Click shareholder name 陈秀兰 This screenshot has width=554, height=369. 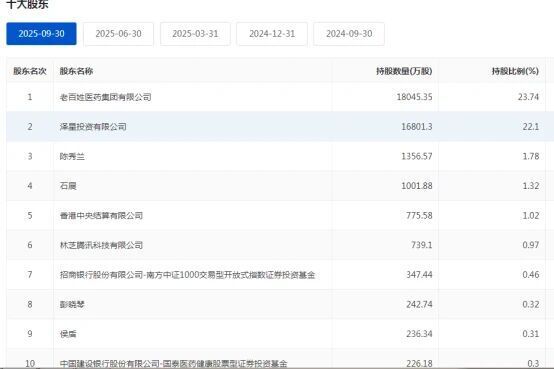72,156
